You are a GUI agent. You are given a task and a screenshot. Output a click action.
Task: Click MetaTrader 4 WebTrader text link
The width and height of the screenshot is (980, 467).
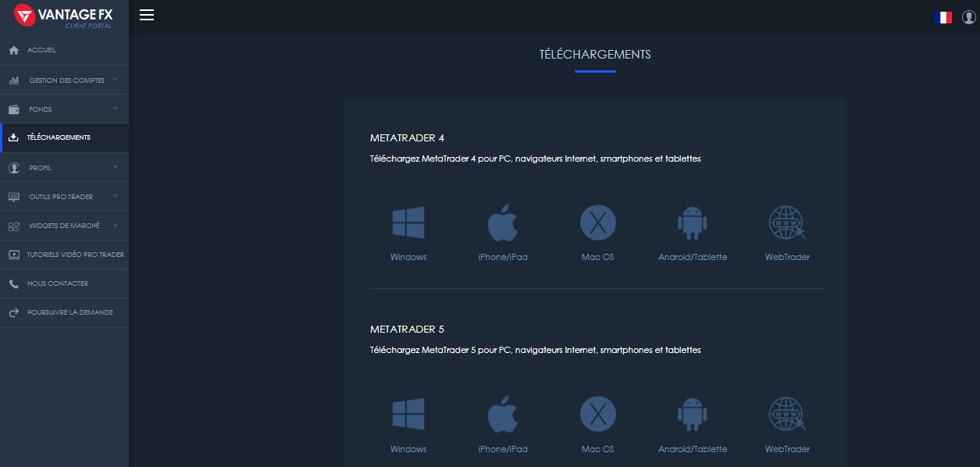coord(787,257)
